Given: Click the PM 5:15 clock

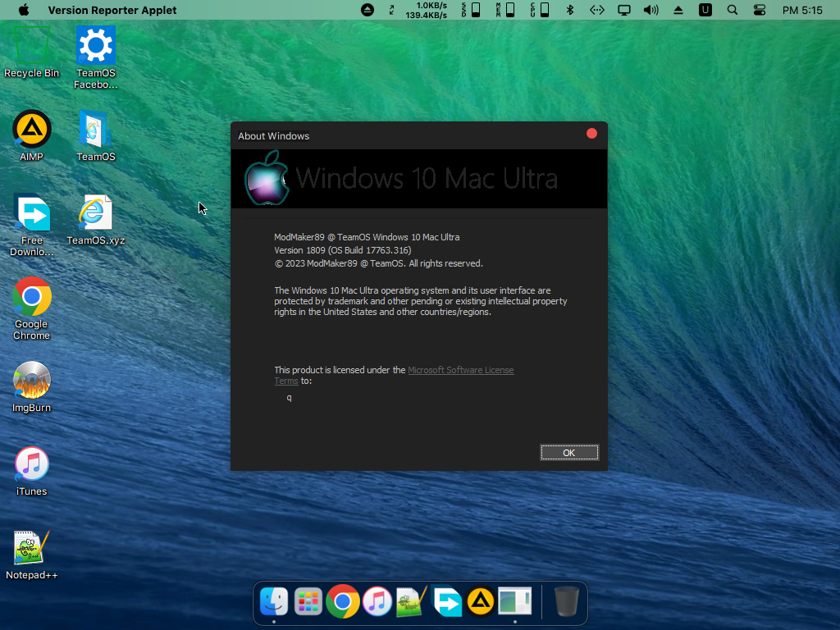Looking at the screenshot, I should click(802, 10).
